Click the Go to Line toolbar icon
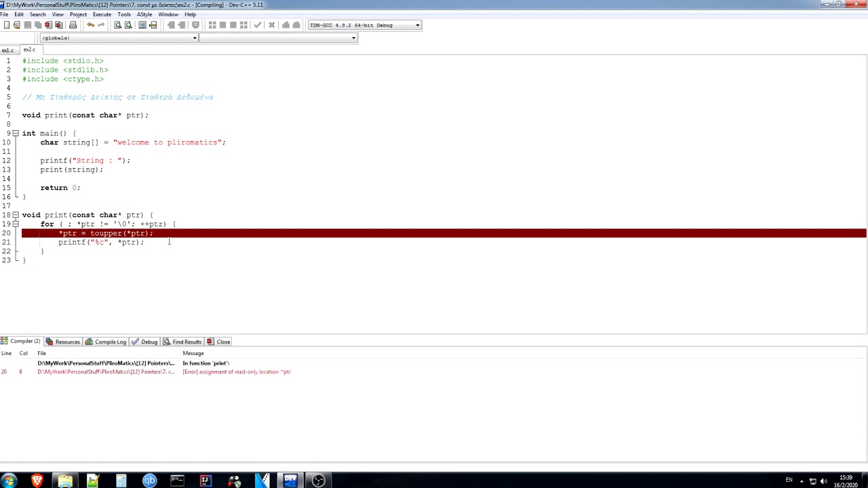The image size is (868, 488). pos(153,25)
